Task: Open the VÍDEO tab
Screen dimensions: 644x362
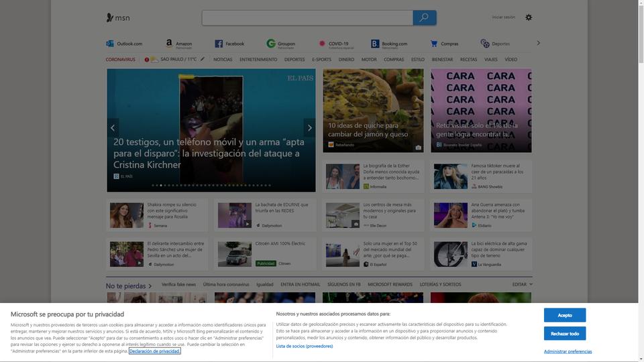Action: point(511,60)
